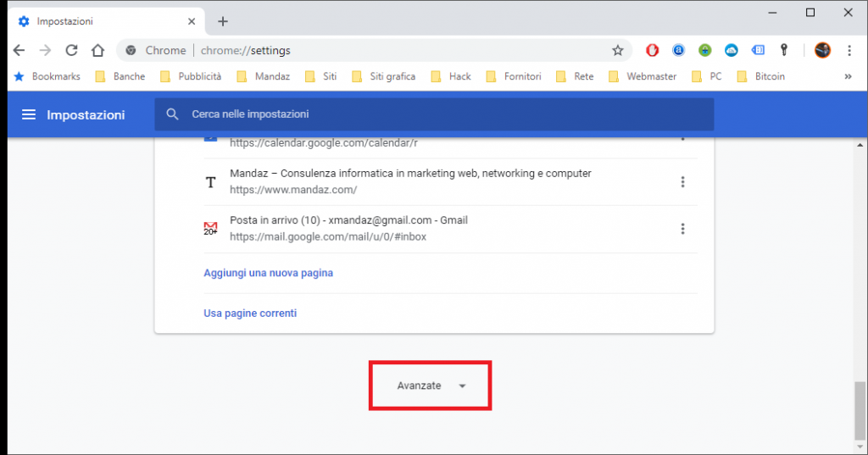Screen dimensions: 868x455
Task: Click Usa pagine correnti link
Action: [x=250, y=314]
